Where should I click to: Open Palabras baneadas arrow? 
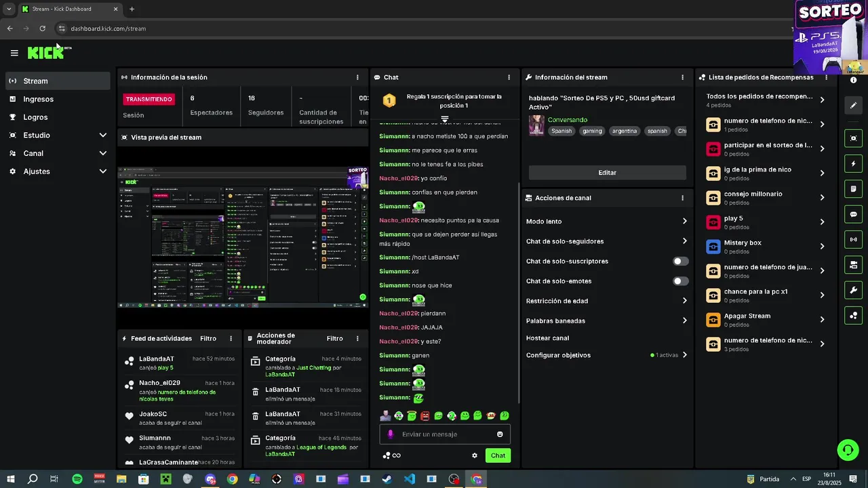point(684,321)
